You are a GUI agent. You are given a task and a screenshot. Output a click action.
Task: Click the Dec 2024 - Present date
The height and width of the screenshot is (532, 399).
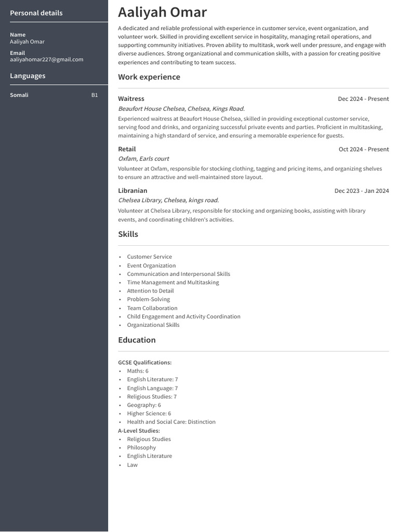tap(363, 99)
